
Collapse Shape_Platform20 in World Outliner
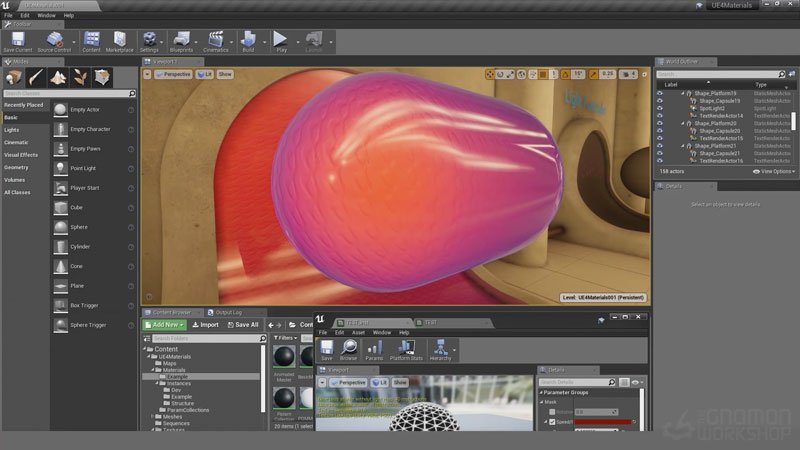point(683,123)
